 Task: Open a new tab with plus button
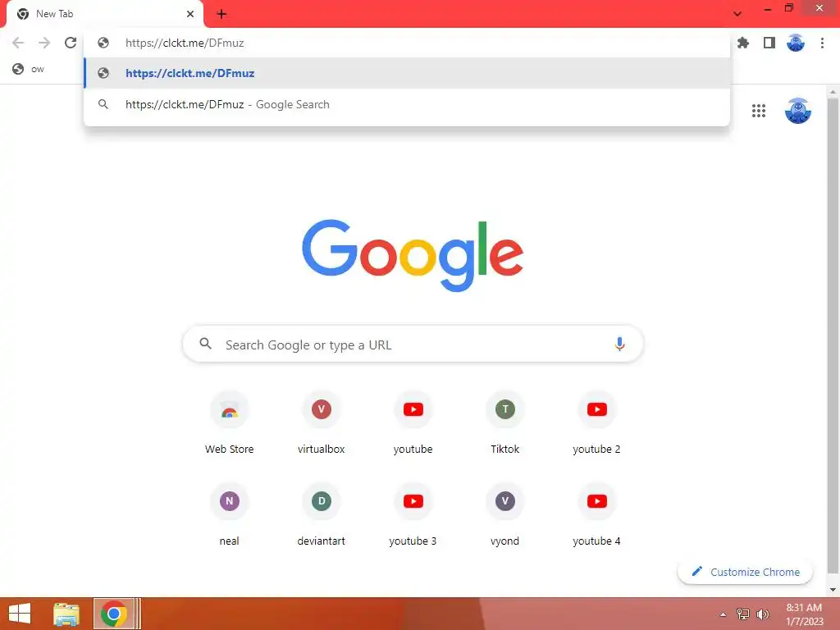(x=221, y=14)
